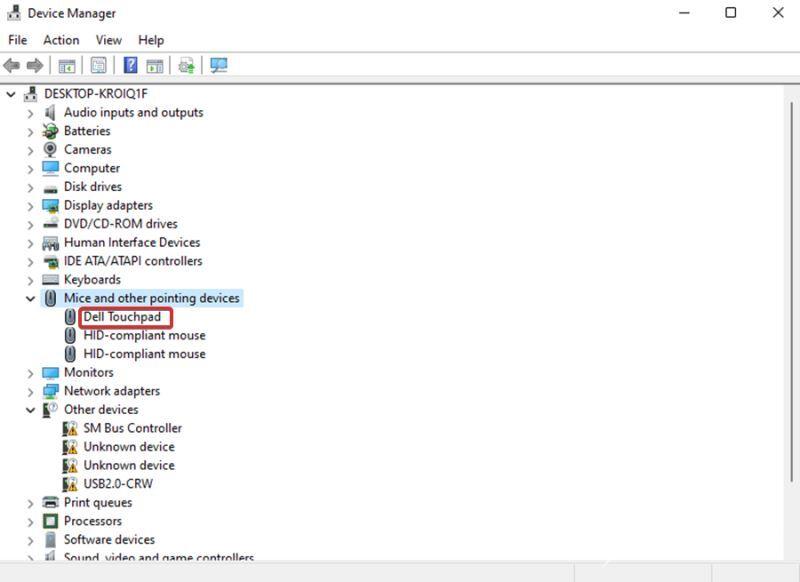Screen dimensions: 800x582
Task: Open the View menu
Action: click(x=108, y=40)
